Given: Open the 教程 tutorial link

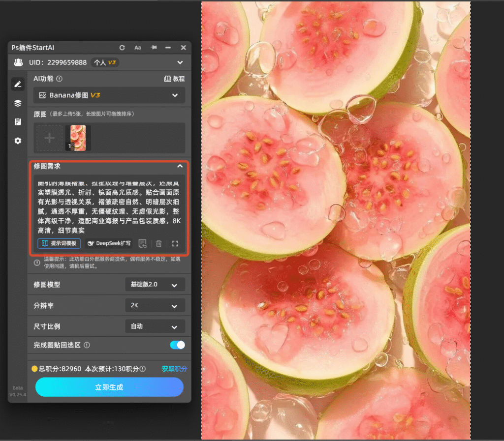Looking at the screenshot, I should [x=175, y=79].
